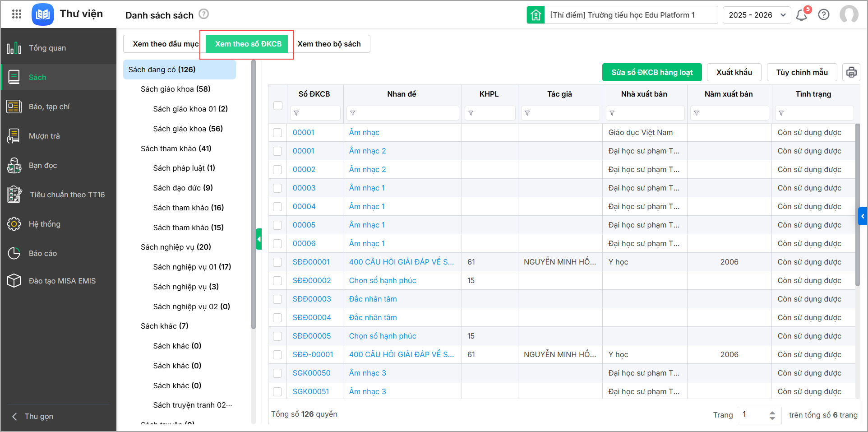
Task: Click filter icon in KHPL column
Action: (x=471, y=113)
